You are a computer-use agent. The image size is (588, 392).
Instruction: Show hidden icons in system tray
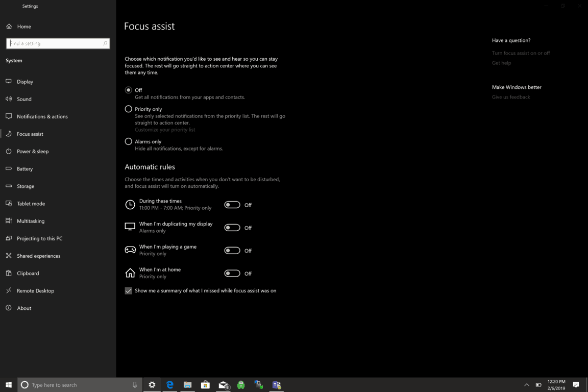click(x=526, y=385)
